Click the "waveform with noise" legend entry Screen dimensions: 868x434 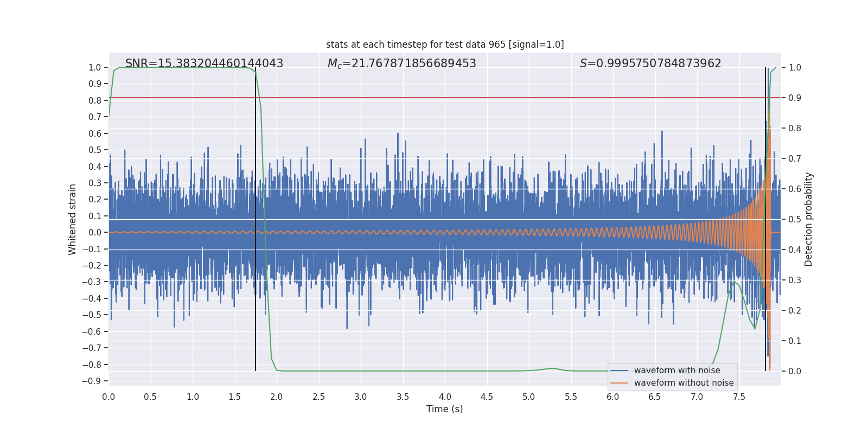(x=677, y=371)
